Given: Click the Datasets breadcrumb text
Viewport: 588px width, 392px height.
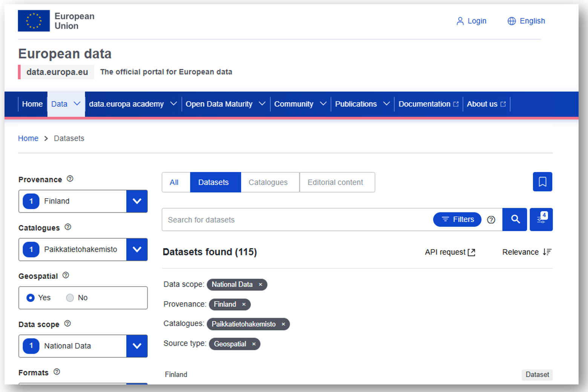Looking at the screenshot, I should click(x=69, y=138).
